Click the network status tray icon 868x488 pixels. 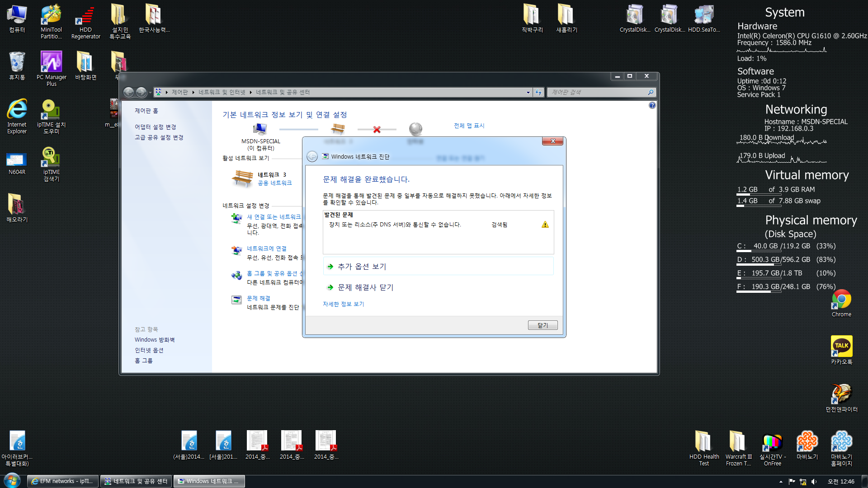[x=803, y=482]
